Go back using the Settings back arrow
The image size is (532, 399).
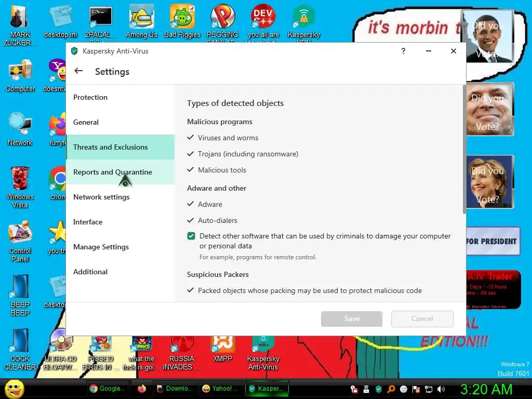coord(79,71)
